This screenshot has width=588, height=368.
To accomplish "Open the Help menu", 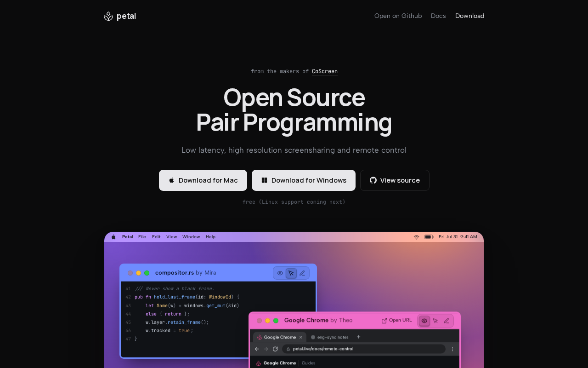I will point(210,237).
